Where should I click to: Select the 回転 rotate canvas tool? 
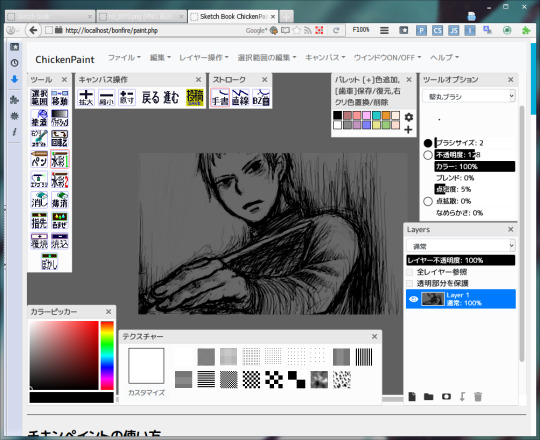click(60, 138)
